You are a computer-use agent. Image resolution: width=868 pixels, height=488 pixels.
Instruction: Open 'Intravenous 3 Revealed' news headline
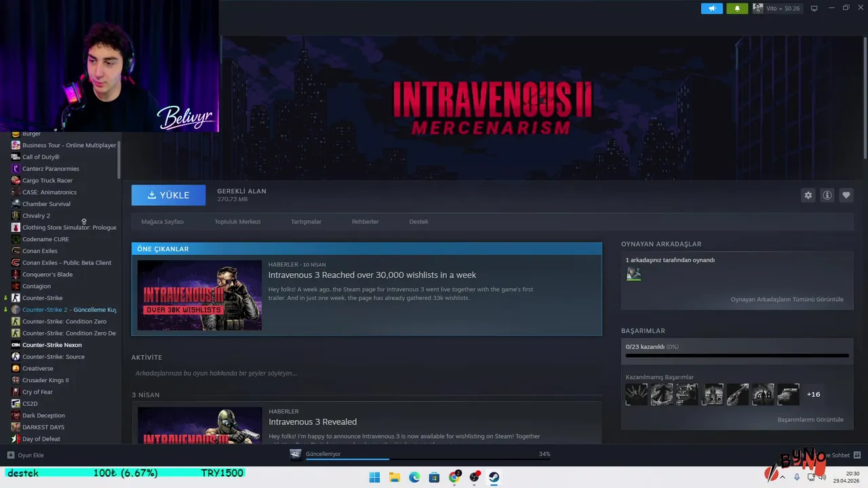tap(313, 422)
